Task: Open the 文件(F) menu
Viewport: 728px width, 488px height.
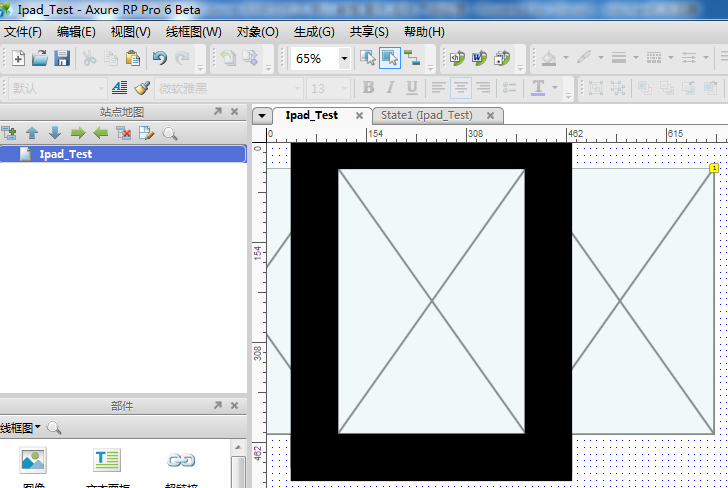Action: click(x=23, y=32)
